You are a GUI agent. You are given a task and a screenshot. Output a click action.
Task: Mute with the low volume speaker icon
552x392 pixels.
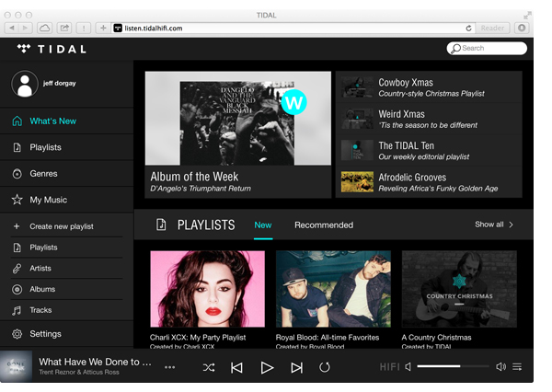(408, 367)
